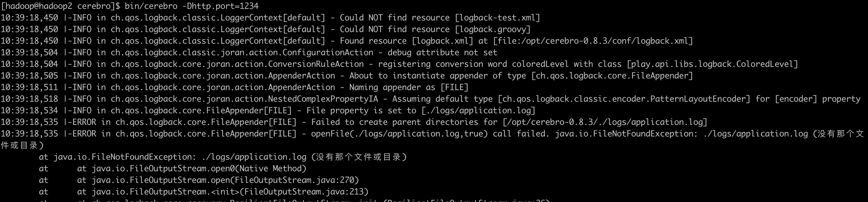Click the logback.groovy resource name

click(493, 29)
